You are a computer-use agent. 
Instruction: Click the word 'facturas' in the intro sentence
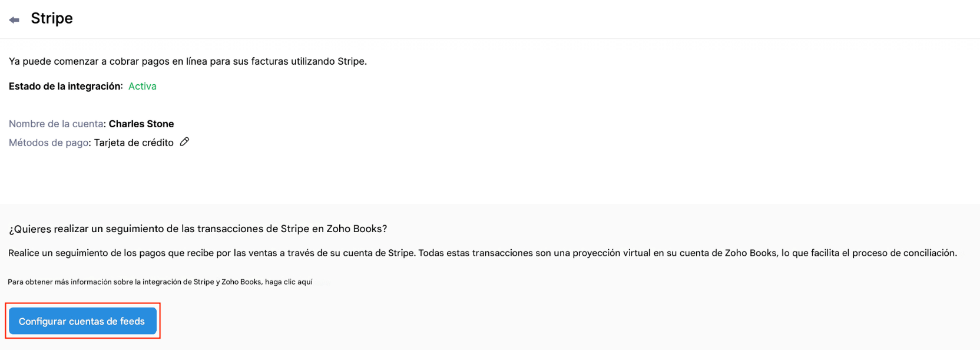pos(270,61)
